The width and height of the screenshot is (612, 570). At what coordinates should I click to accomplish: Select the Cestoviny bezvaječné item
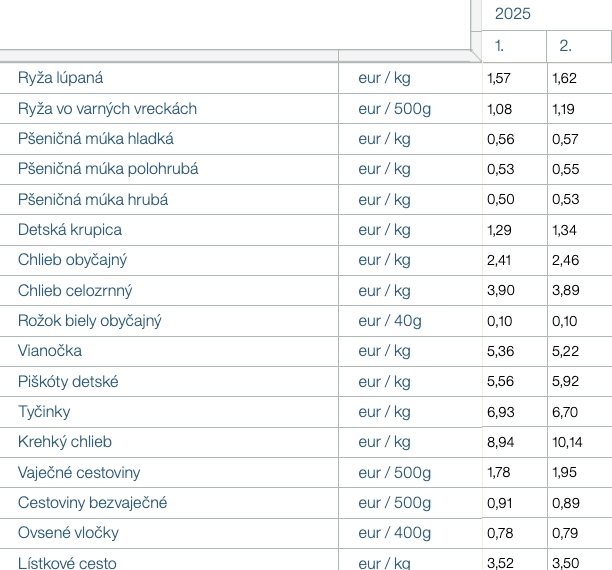tap(92, 502)
